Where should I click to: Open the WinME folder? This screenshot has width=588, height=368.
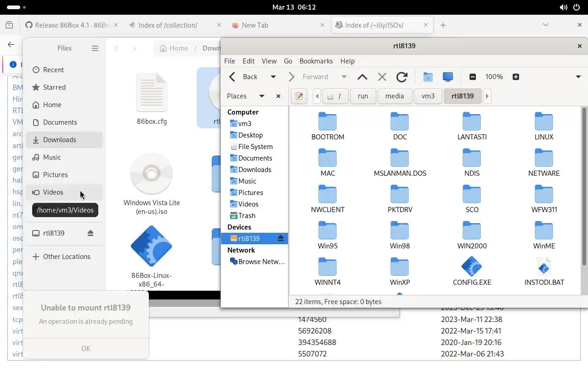[544, 235]
